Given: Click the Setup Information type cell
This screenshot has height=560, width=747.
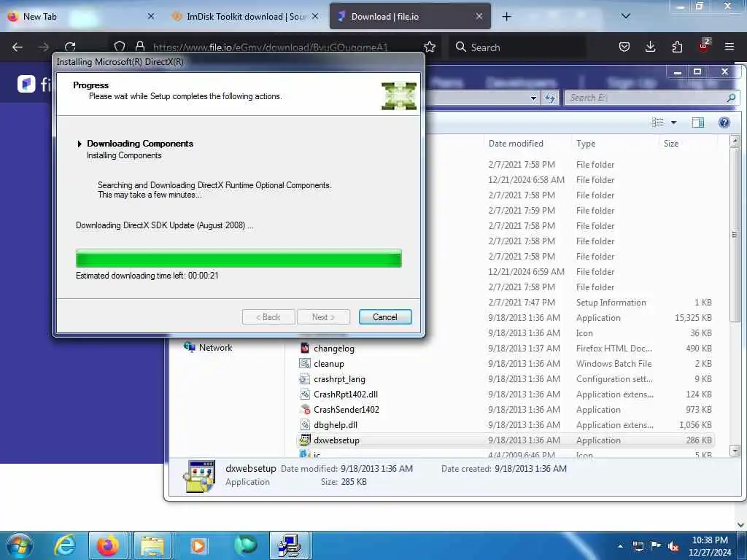Looking at the screenshot, I should pyautogui.click(x=611, y=303).
